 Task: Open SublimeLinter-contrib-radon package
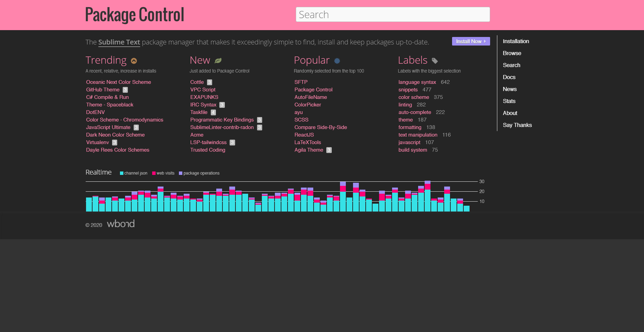[222, 127]
